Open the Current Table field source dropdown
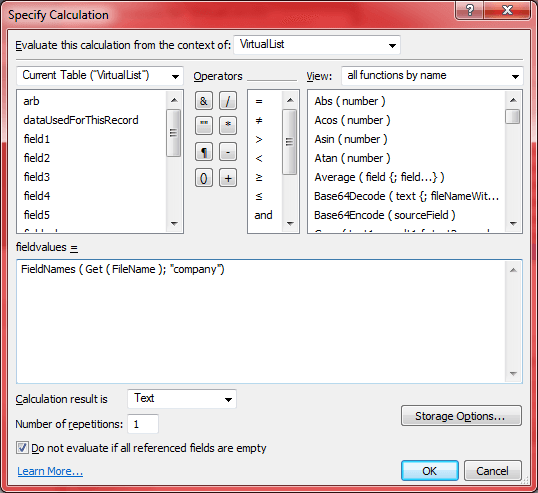This screenshot has height=493, width=538. coord(100,75)
